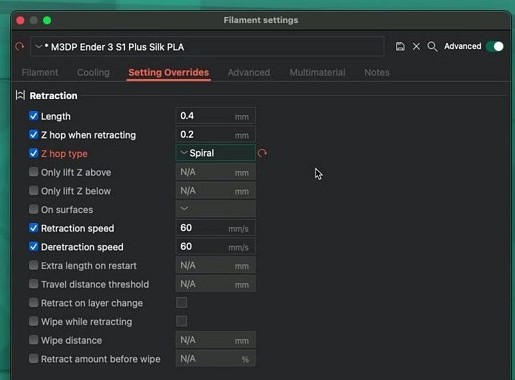Image resolution: width=515 pixels, height=380 pixels.
Task: Click the delete preset X icon
Action: pos(416,46)
